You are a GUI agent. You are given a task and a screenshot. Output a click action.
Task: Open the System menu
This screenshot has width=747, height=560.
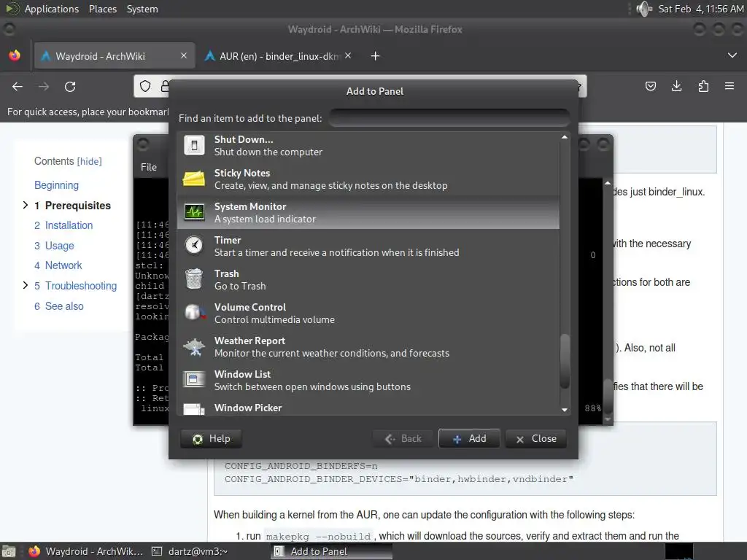click(x=142, y=9)
